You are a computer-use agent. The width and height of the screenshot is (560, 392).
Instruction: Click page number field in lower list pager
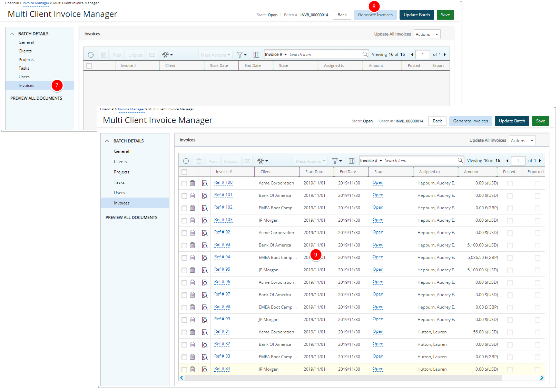coord(518,161)
